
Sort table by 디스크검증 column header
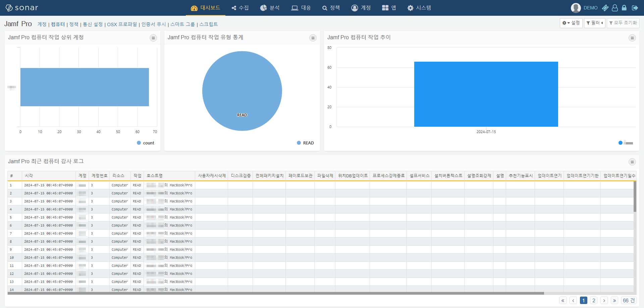[240, 176]
